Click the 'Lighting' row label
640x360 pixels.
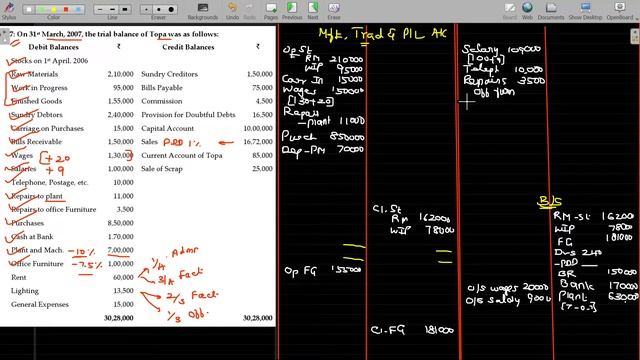tap(24, 291)
